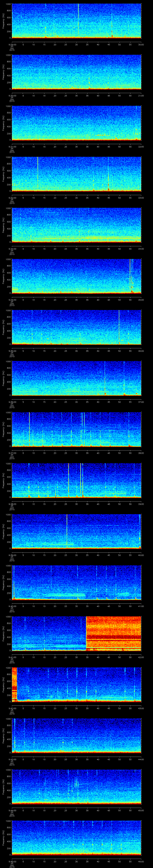Image resolution: width=153 pixels, height=868 pixels.
Task: Click the spectrogram panel starting at 9:29:00
Action: 76,21
